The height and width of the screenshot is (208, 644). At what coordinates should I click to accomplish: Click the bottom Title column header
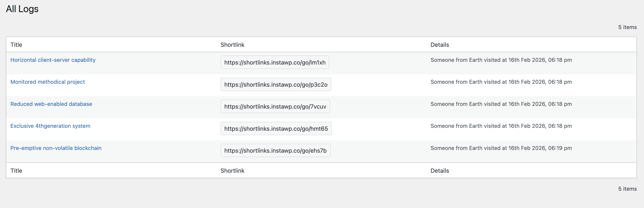(16, 170)
